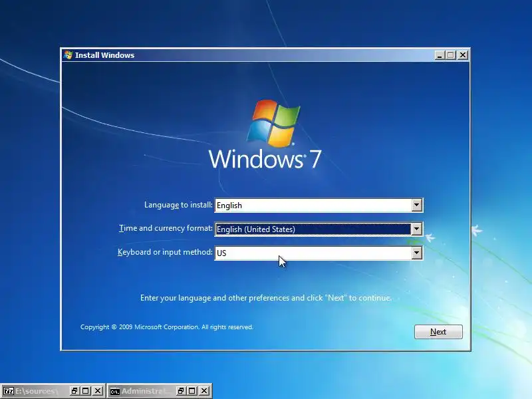The image size is (532, 399).
Task: Click the Language to install label
Action: tap(178, 205)
